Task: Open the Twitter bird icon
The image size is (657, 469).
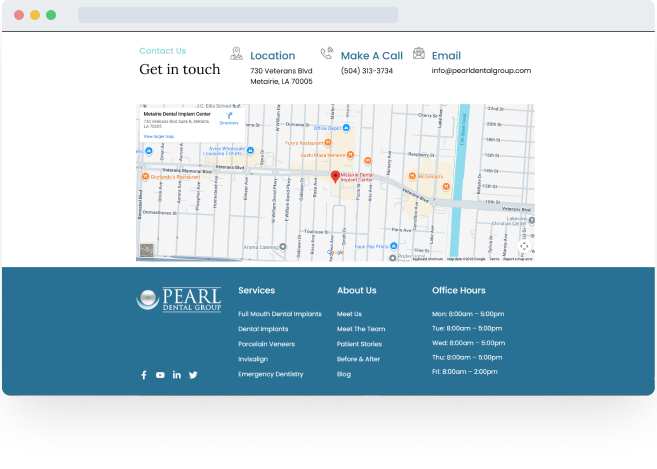Action: click(x=193, y=375)
